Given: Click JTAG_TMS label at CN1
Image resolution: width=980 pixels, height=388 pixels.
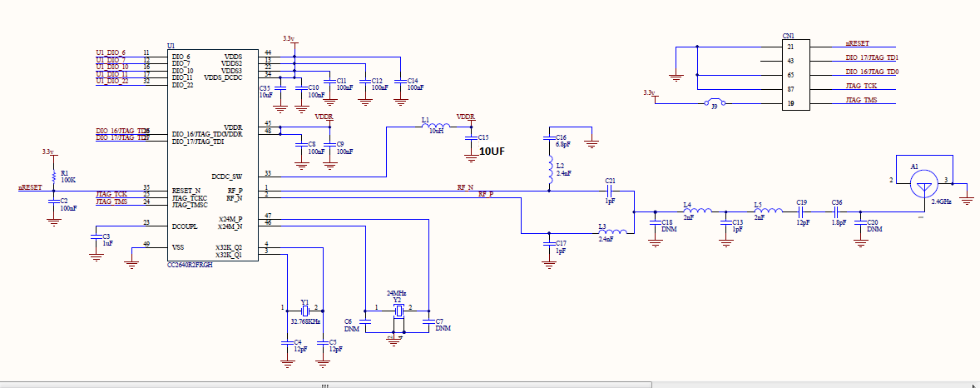Looking at the screenshot, I should point(862,100).
